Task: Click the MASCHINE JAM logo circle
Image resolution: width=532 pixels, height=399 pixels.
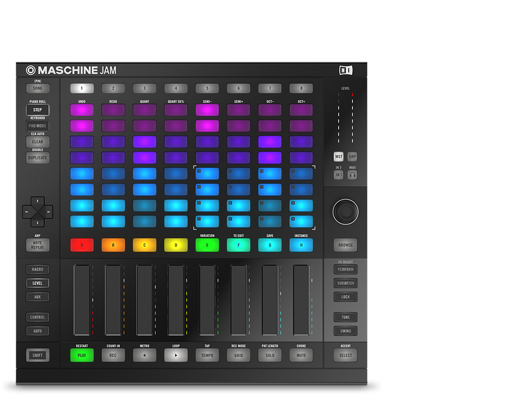Action: pyautogui.click(x=31, y=70)
